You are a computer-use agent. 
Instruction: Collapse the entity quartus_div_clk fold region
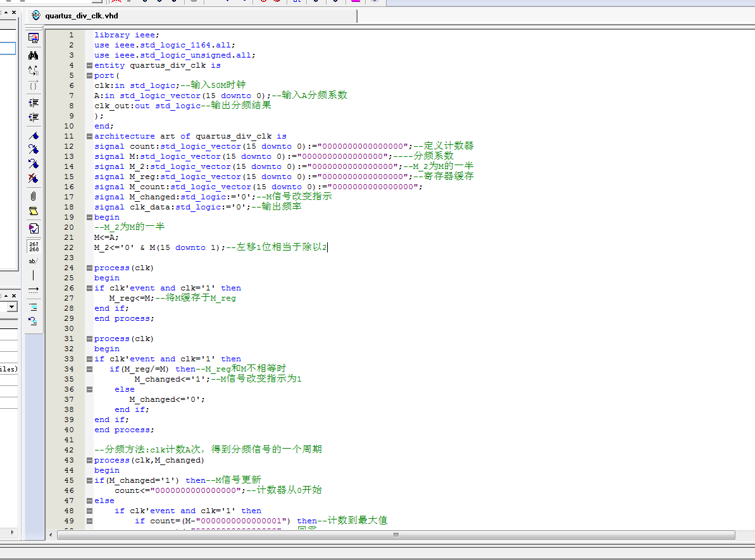coord(89,65)
